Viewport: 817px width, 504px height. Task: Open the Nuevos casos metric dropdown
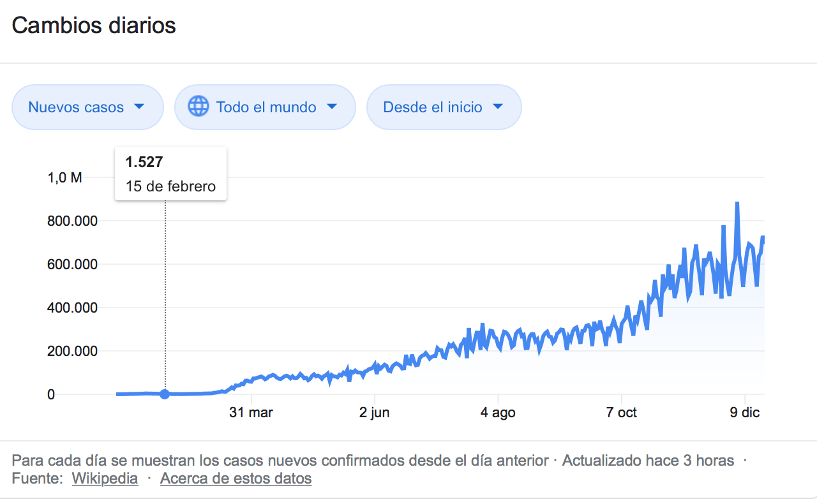(x=87, y=107)
